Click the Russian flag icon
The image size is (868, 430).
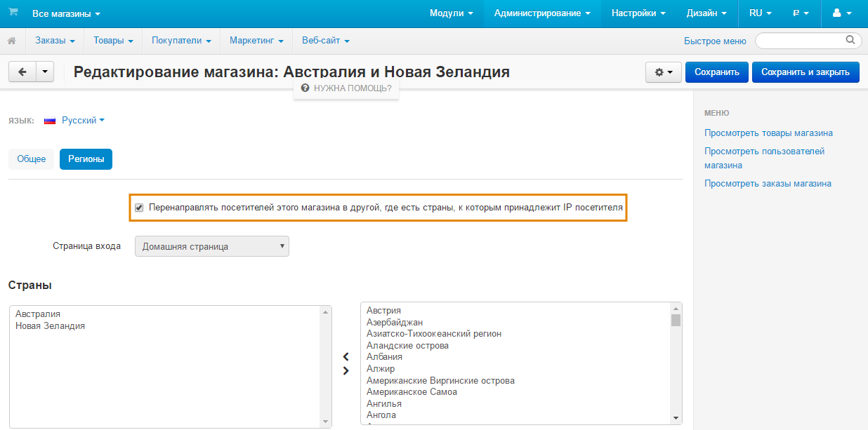tap(50, 121)
